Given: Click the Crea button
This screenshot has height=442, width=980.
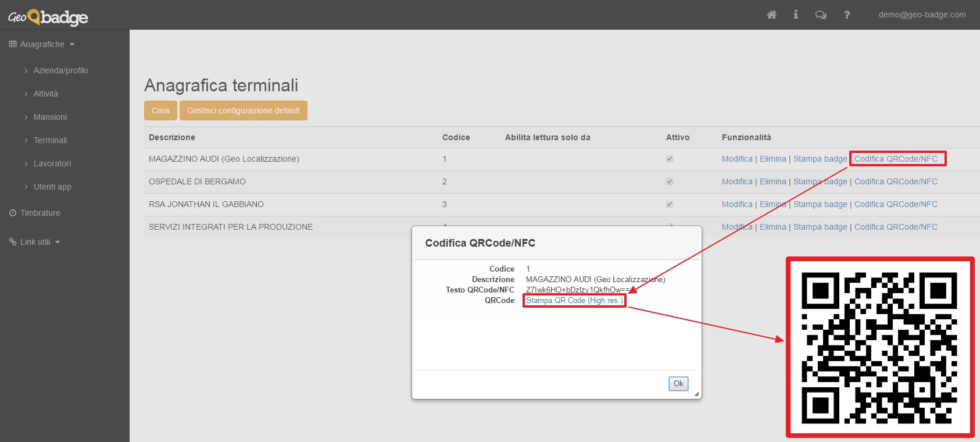Looking at the screenshot, I should point(160,110).
